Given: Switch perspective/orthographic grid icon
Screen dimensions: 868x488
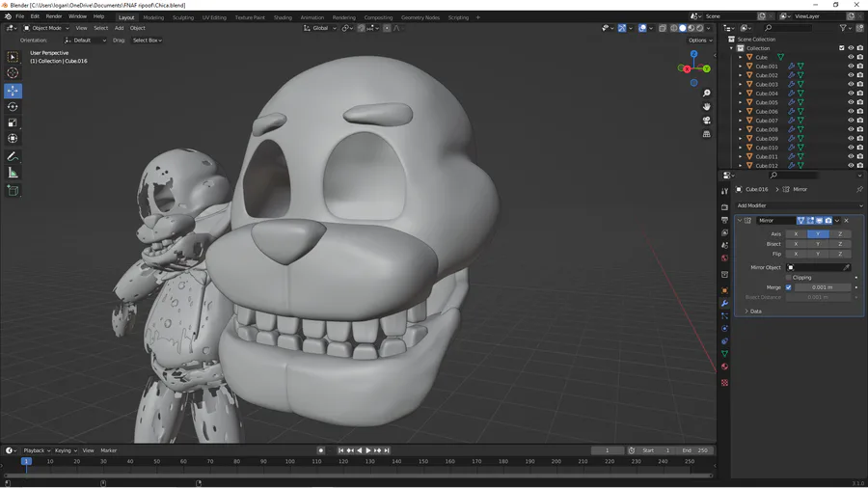Looking at the screenshot, I should pyautogui.click(x=706, y=134).
